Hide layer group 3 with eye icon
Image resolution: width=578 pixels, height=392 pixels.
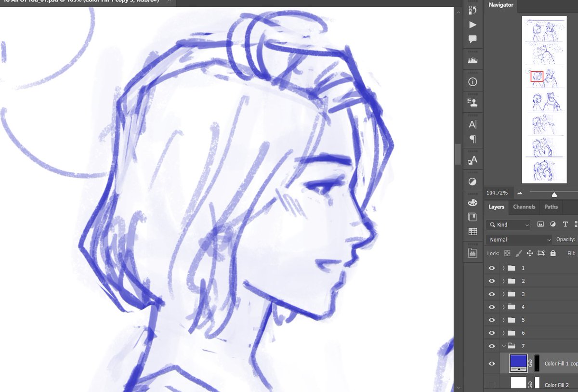tap(492, 294)
